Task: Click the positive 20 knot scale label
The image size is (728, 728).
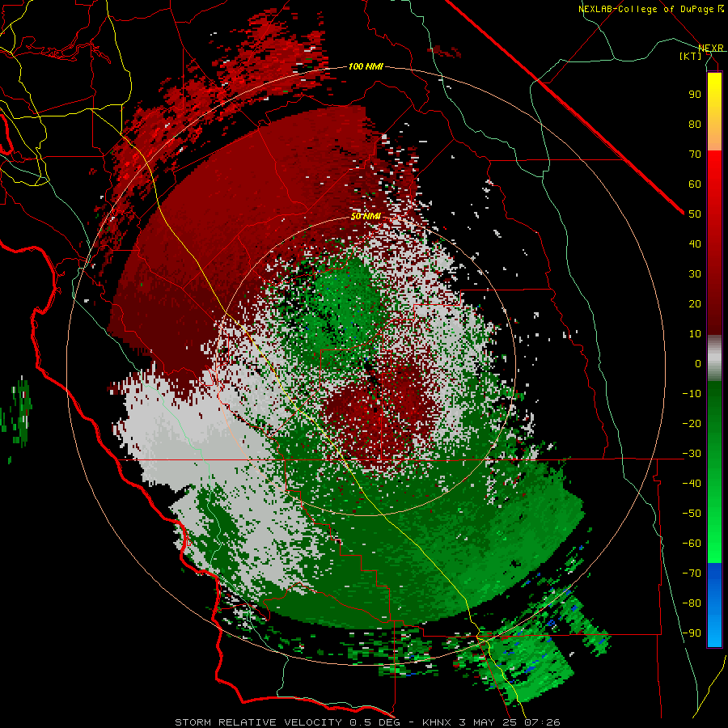Action: (x=695, y=303)
